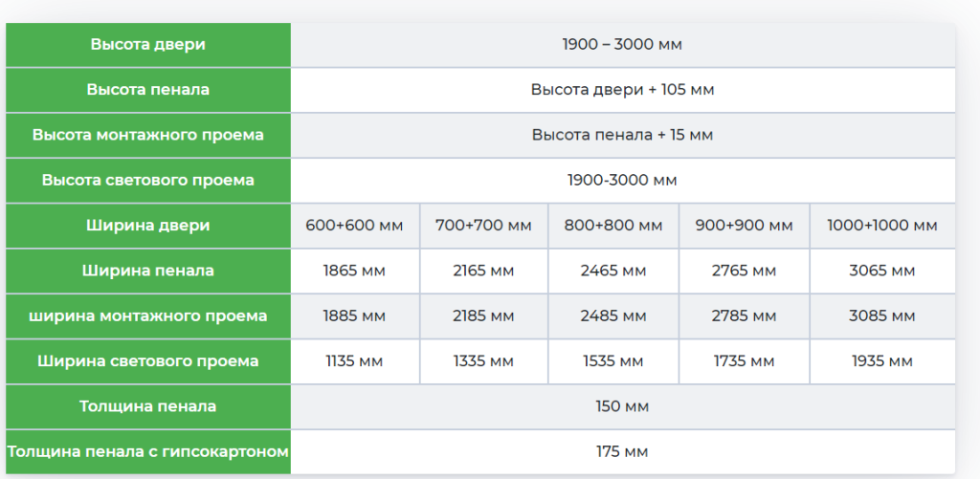Image resolution: width=980 pixels, height=479 pixels.
Task: Select the '175 мм' value cell
Action: tap(622, 451)
